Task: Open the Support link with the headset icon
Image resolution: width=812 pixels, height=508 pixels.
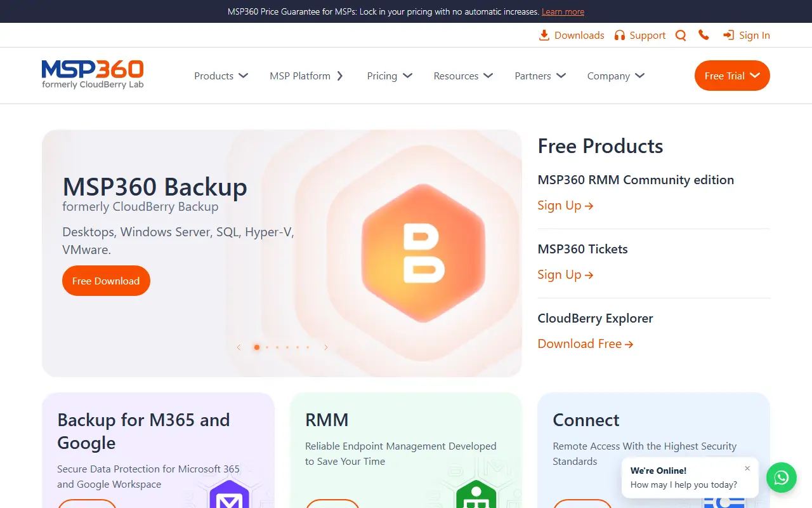Action: pos(640,36)
